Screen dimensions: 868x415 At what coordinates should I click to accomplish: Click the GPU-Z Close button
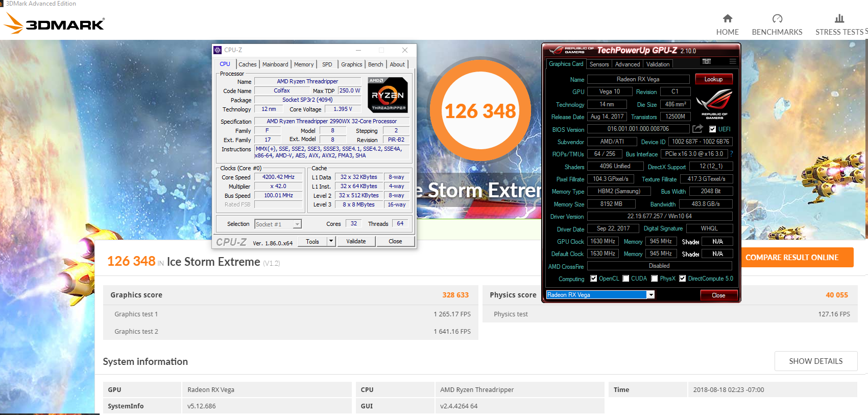pyautogui.click(x=718, y=295)
